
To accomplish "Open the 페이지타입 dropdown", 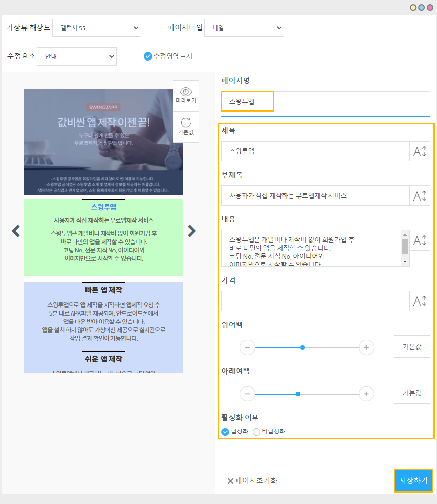I will pos(244,28).
